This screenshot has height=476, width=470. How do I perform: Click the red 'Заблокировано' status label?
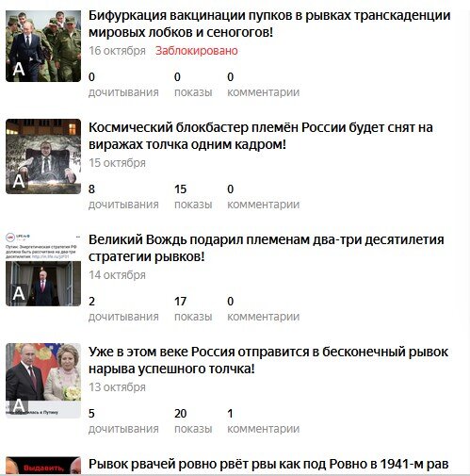coord(197,51)
